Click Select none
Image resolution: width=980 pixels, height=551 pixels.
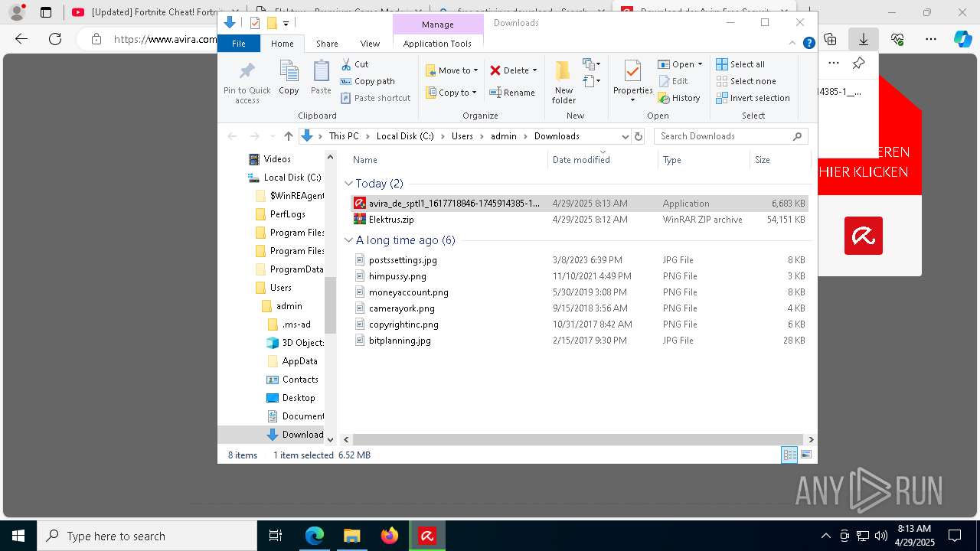(x=746, y=81)
